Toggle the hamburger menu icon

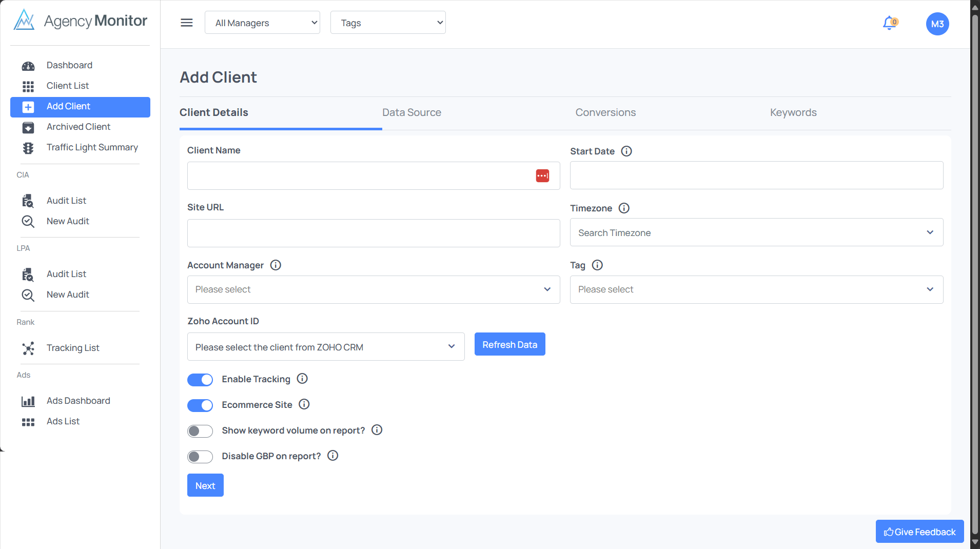[187, 23]
